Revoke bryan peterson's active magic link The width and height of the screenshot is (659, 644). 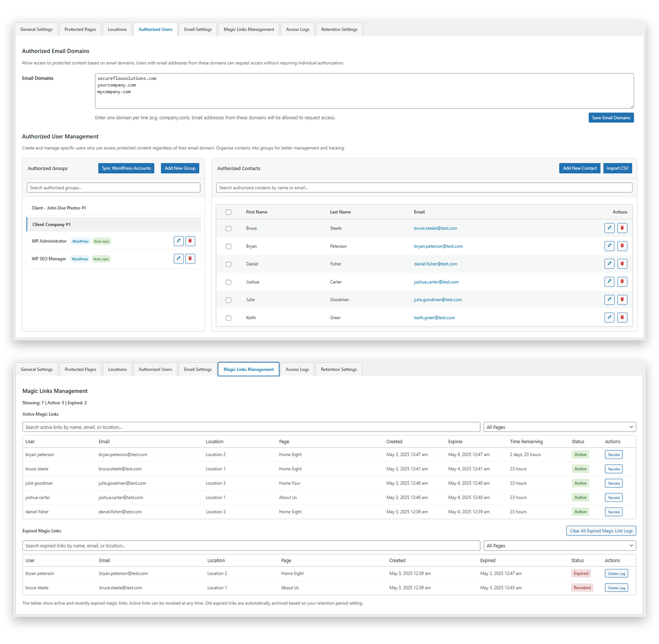614,455
